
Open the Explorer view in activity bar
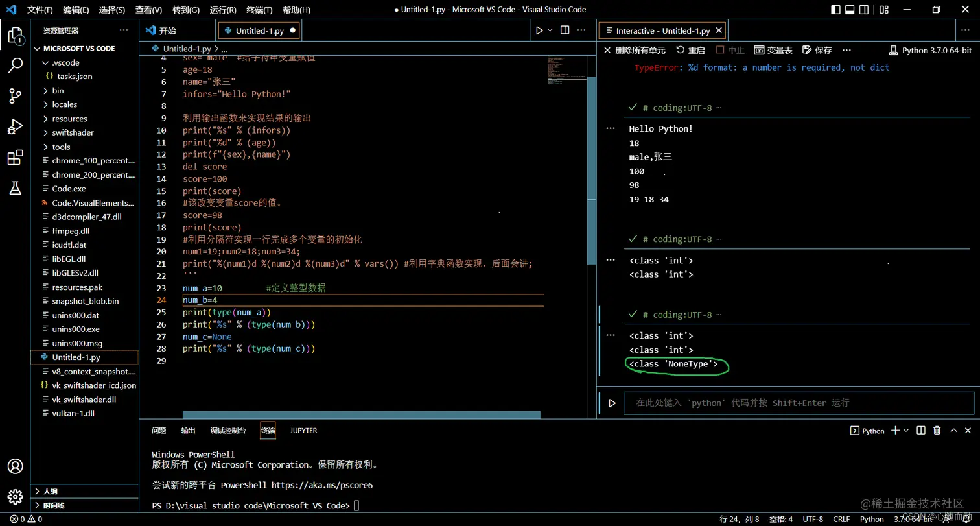15,36
